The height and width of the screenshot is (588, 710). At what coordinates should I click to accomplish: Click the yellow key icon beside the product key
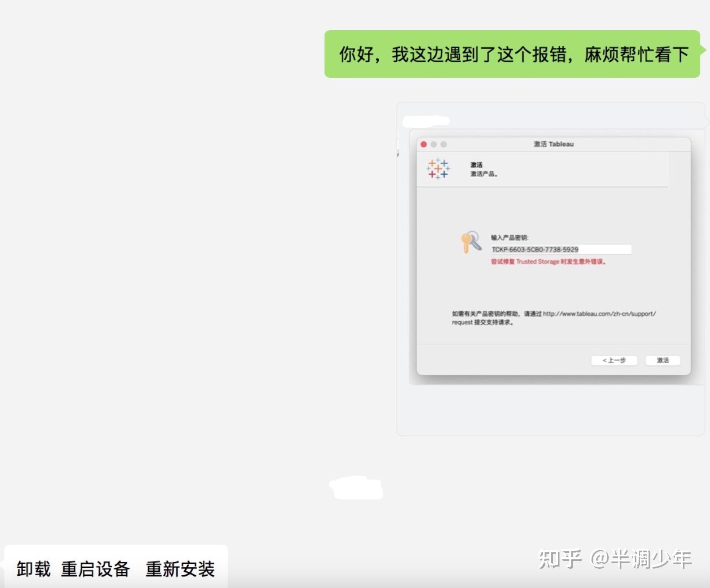tap(466, 244)
